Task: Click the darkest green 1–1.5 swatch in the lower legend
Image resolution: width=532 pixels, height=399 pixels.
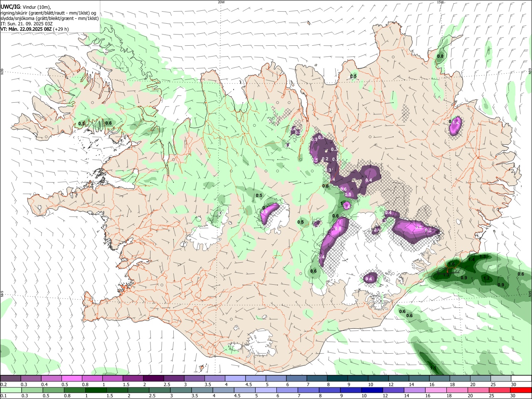Action: click(x=96, y=390)
